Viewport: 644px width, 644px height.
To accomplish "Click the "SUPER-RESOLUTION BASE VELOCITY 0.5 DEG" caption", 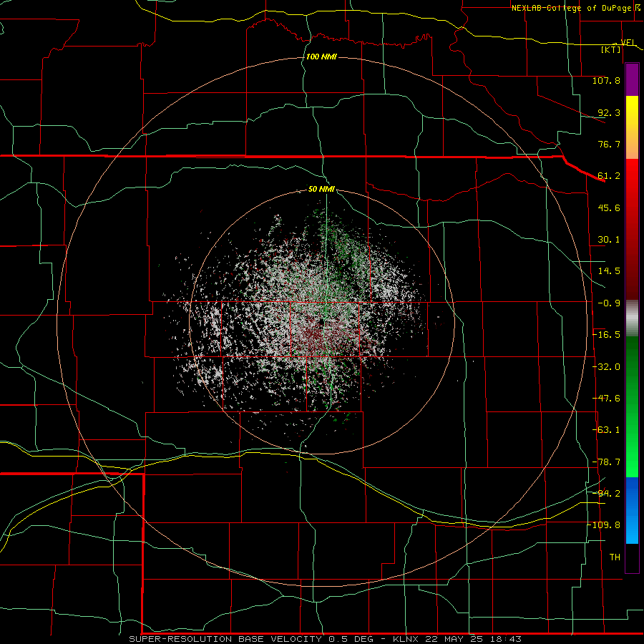I will (251, 639).
